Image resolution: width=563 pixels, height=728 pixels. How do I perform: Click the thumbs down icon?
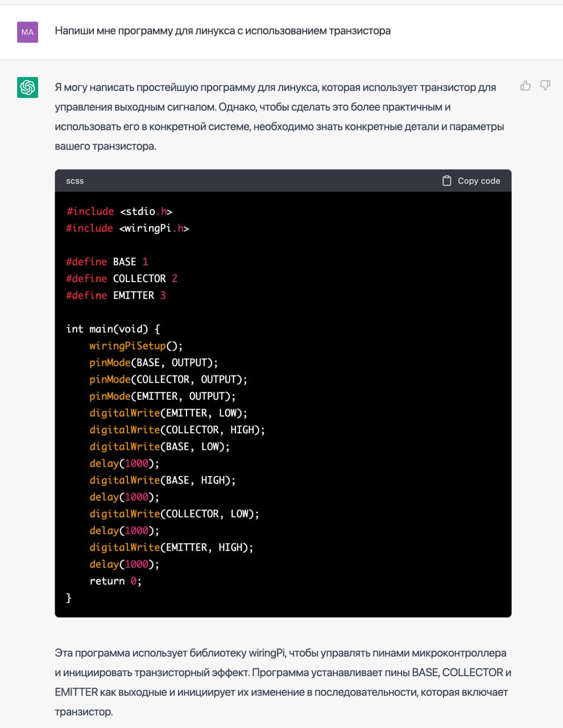click(x=545, y=86)
